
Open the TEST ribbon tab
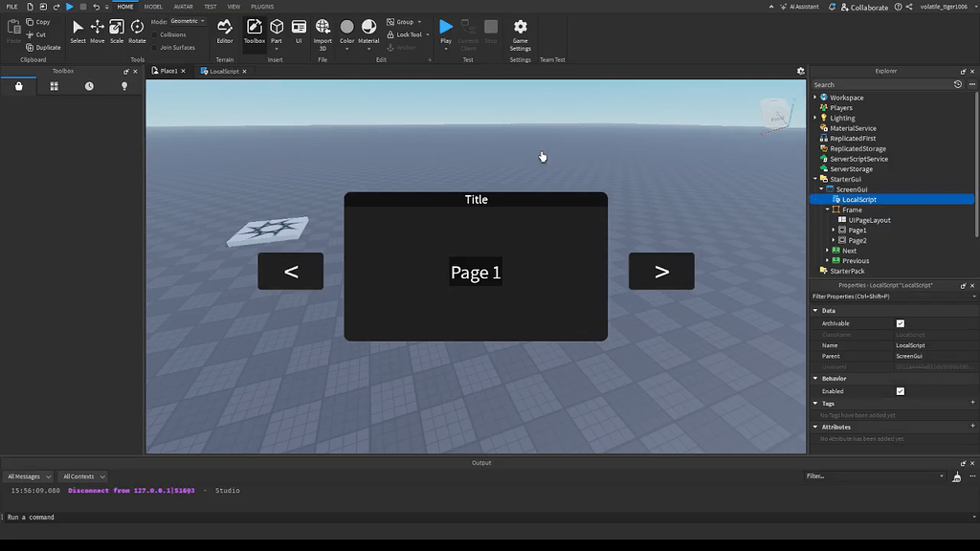pyautogui.click(x=210, y=7)
